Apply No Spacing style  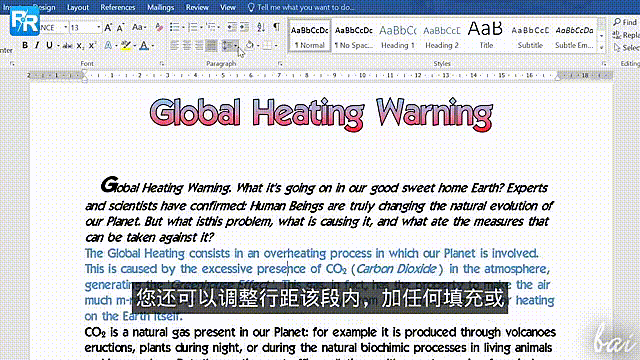point(353,36)
